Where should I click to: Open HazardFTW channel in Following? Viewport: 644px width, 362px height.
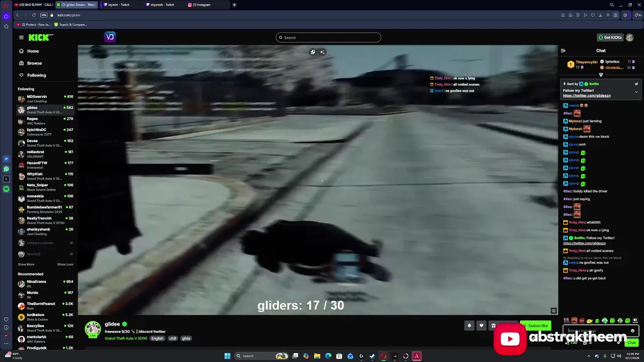click(46, 165)
